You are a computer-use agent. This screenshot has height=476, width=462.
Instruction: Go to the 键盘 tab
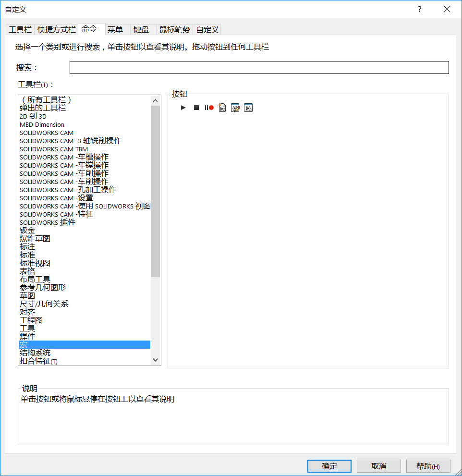141,30
